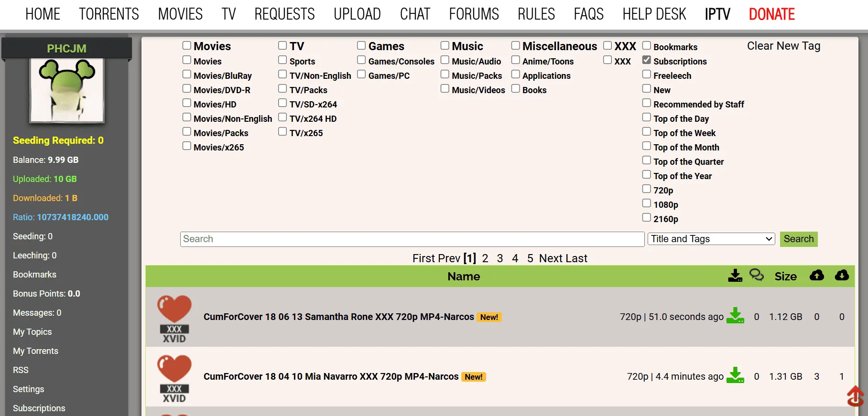Check the Freeleech filter checkbox
This screenshot has height=416, width=868.
coord(647,75)
